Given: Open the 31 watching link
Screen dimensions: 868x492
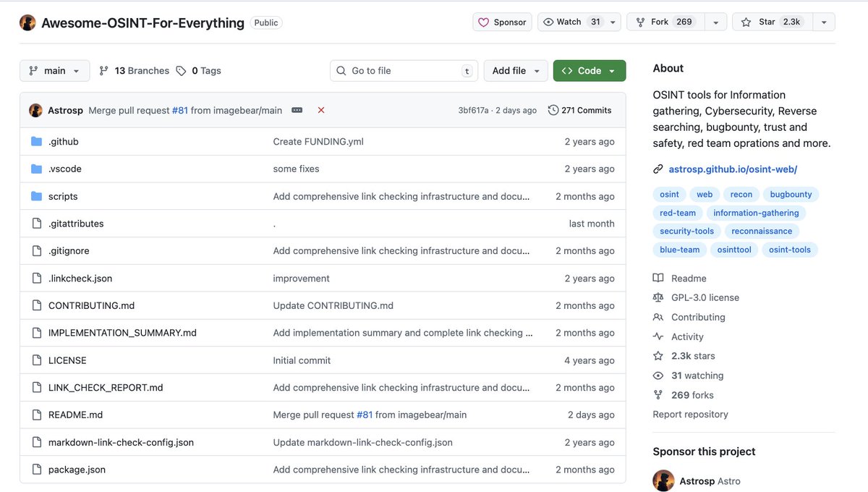Looking at the screenshot, I should coord(697,376).
